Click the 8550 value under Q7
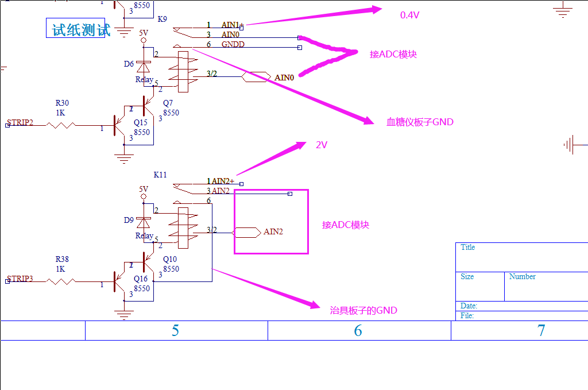Viewport: 588px width, 390px height. tap(171, 113)
